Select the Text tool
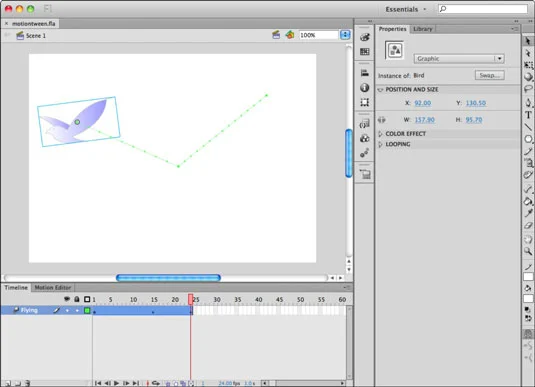The height and width of the screenshot is (387, 535). click(528, 115)
